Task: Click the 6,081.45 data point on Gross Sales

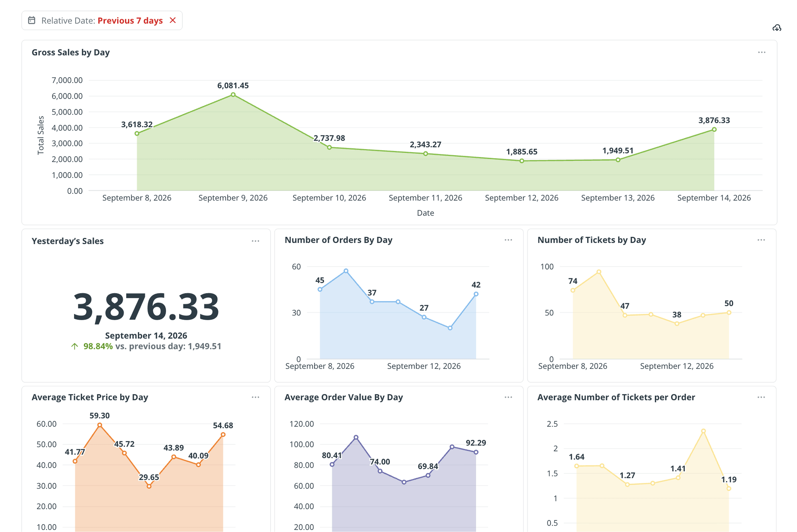Action: [x=233, y=95]
